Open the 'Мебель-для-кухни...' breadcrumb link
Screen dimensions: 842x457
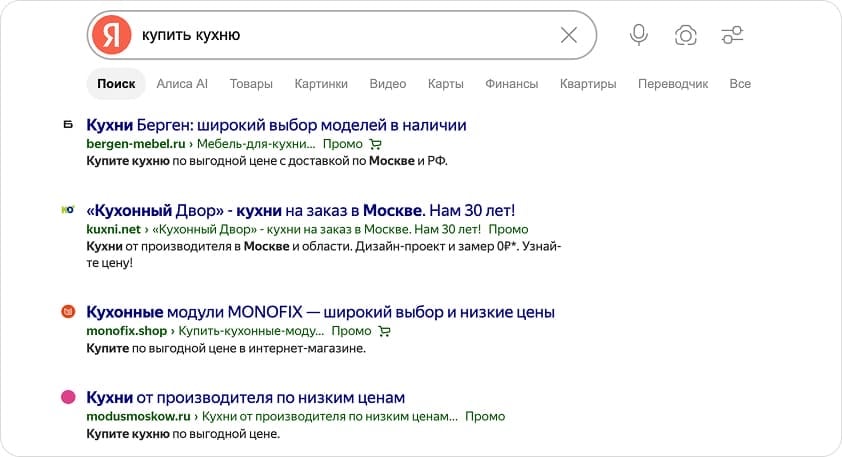(256, 144)
